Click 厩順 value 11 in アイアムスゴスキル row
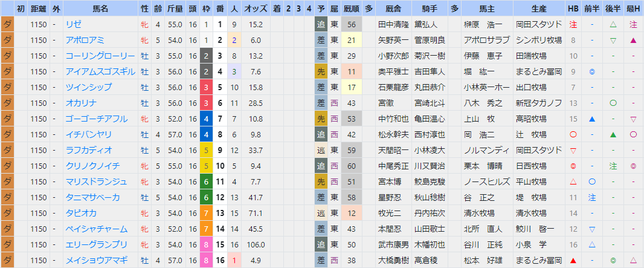The image size is (644, 268). [351, 71]
